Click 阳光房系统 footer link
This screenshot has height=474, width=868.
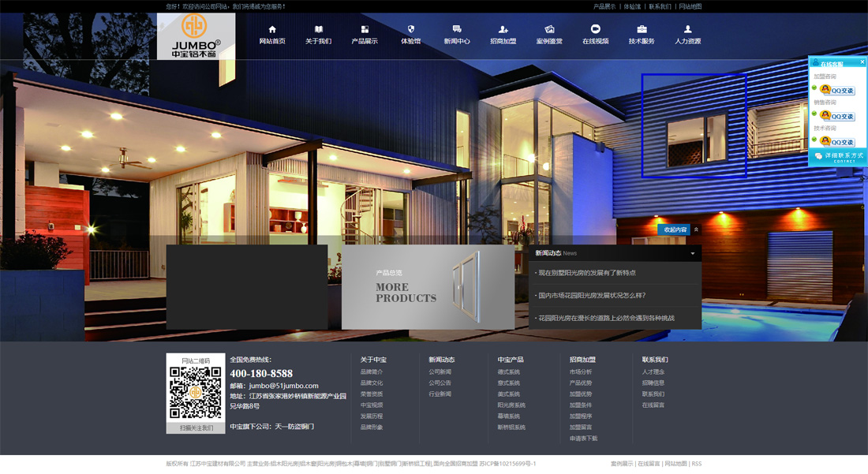point(511,405)
